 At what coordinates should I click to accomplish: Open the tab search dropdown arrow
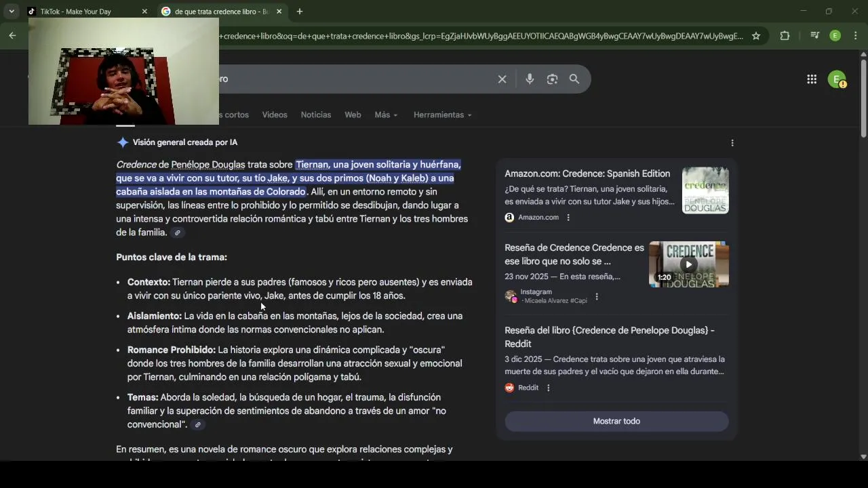pyautogui.click(x=12, y=12)
